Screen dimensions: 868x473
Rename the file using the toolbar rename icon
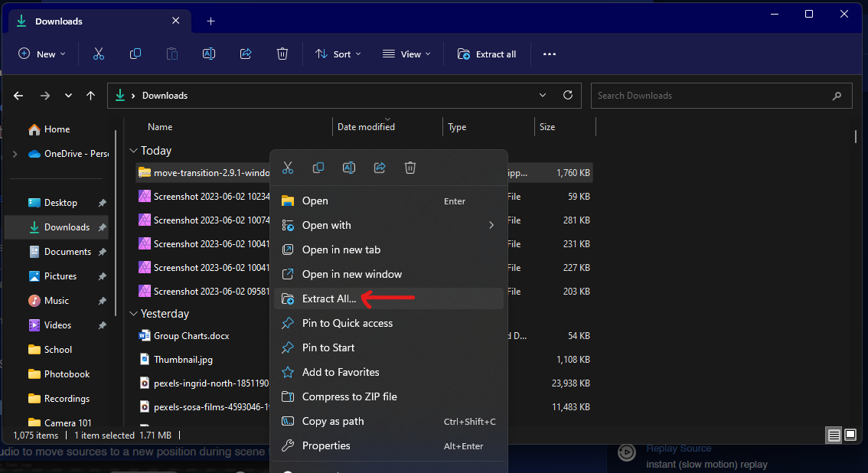point(208,54)
